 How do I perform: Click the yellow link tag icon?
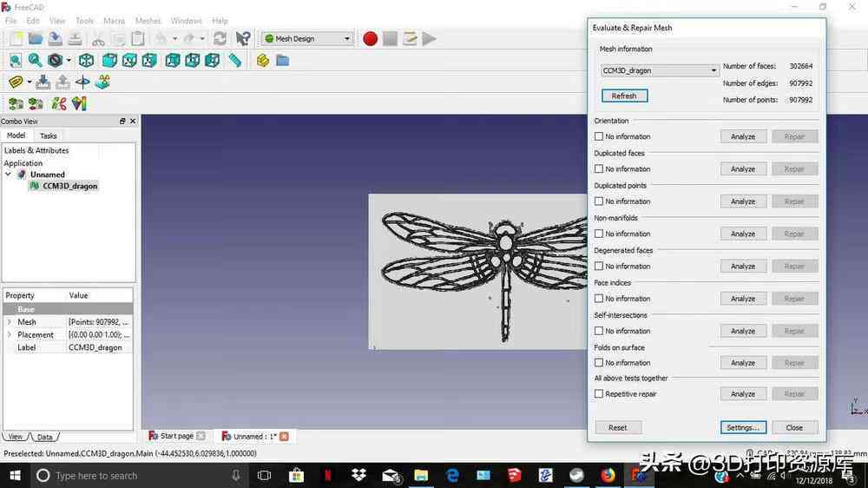[x=16, y=82]
